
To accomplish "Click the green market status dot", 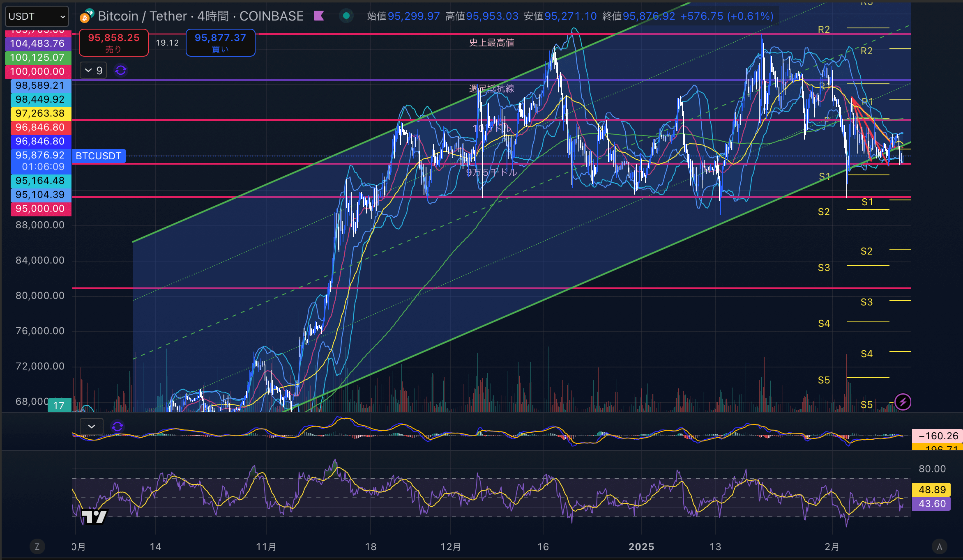I will click(346, 16).
